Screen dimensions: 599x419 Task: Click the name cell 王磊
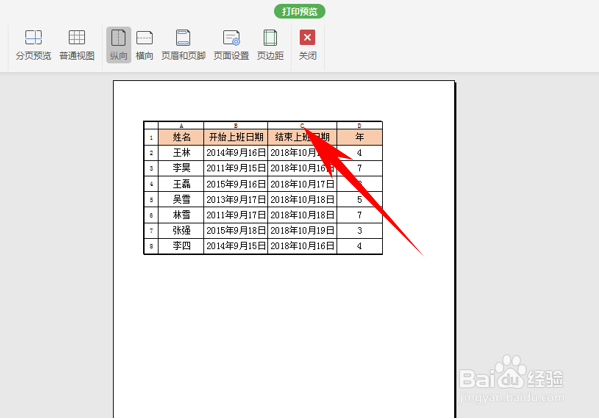(x=181, y=184)
